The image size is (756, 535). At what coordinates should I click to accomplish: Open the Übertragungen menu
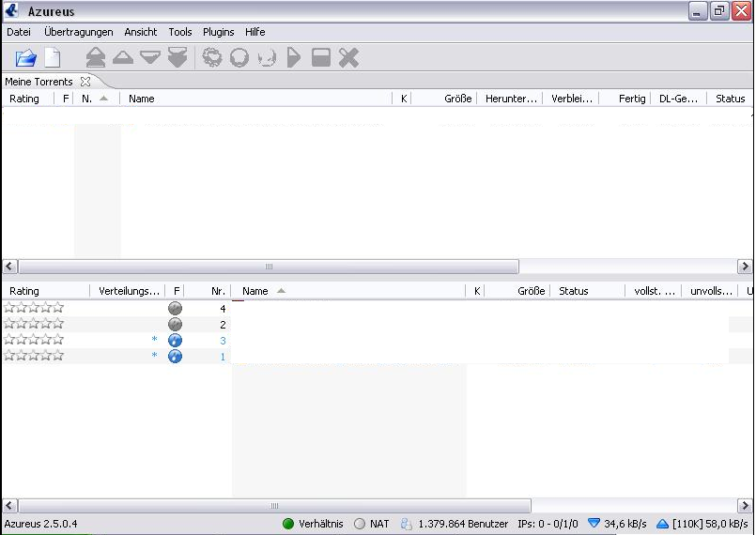(79, 32)
